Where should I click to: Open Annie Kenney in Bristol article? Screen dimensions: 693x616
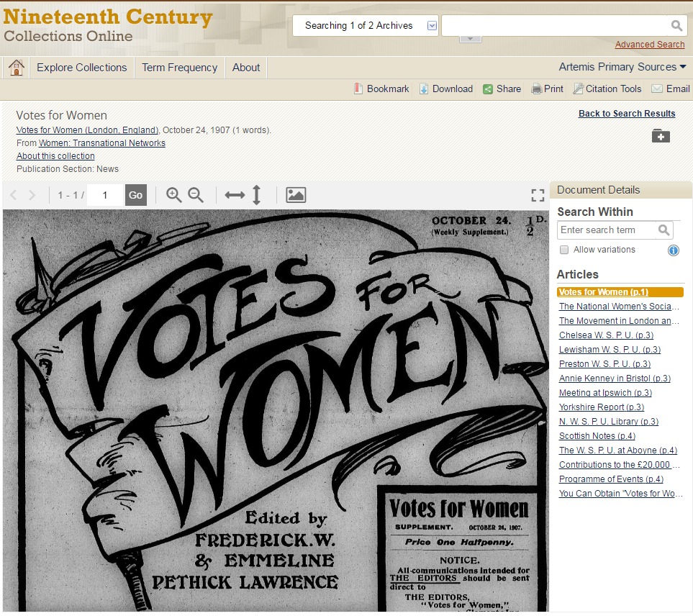coord(615,379)
